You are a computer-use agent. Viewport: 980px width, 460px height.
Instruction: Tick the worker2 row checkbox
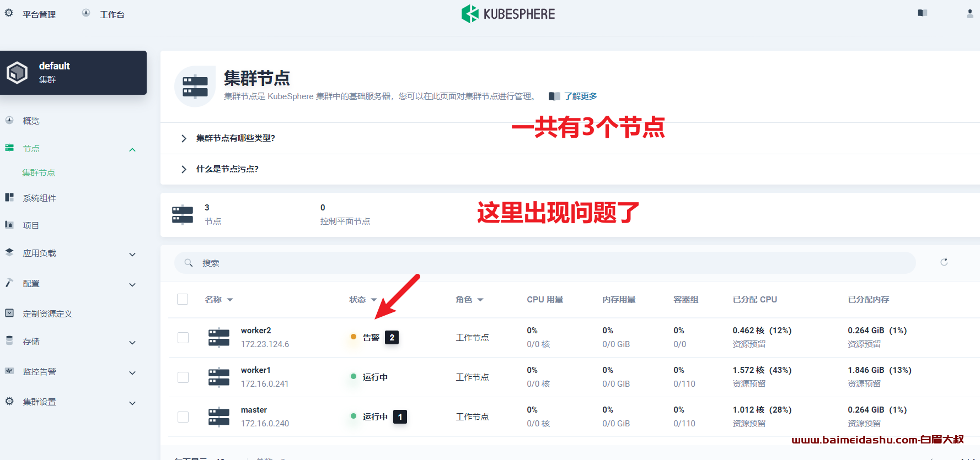click(183, 337)
